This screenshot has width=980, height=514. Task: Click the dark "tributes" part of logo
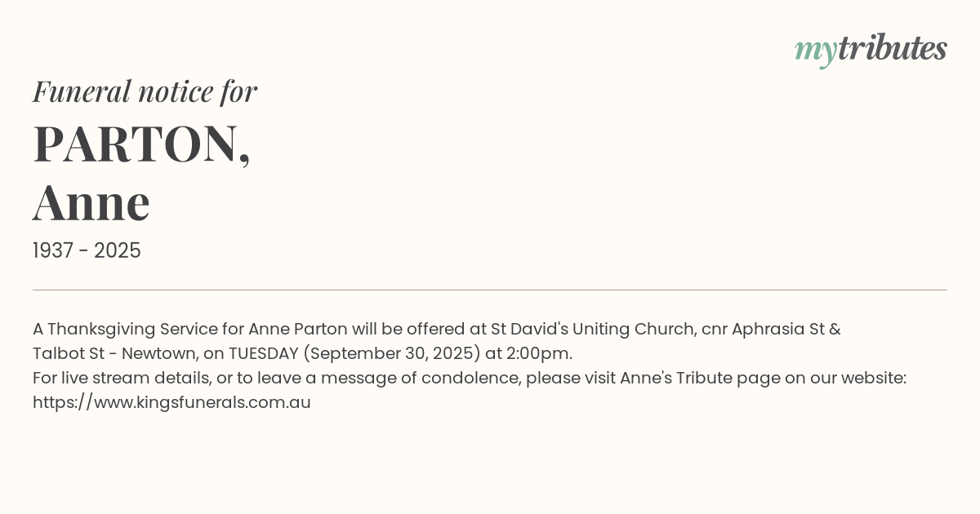tap(892, 48)
